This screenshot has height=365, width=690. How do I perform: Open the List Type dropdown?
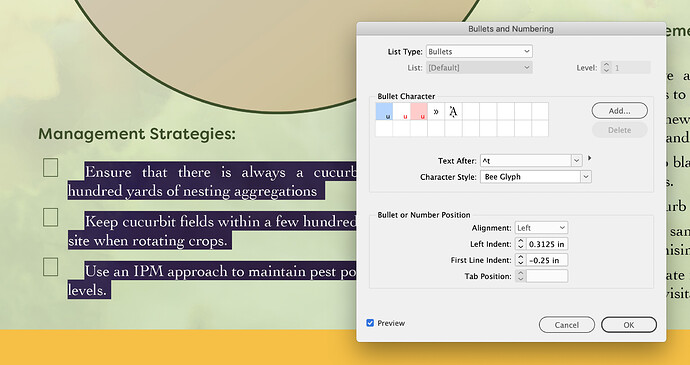click(x=479, y=52)
